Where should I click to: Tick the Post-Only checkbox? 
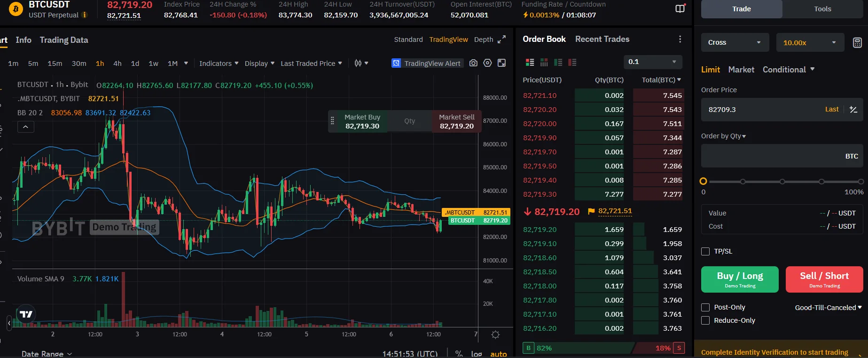click(705, 307)
